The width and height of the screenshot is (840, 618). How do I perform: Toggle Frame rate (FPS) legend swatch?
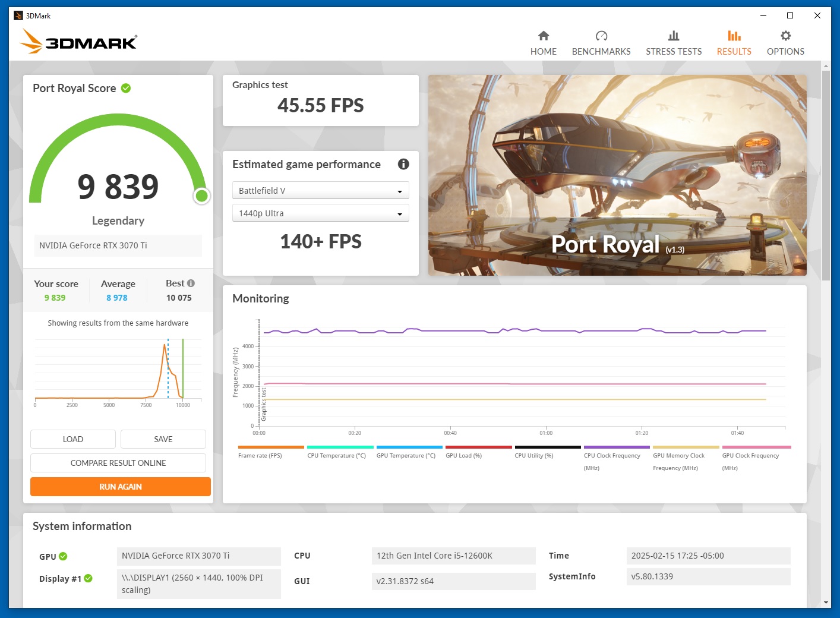[271, 447]
